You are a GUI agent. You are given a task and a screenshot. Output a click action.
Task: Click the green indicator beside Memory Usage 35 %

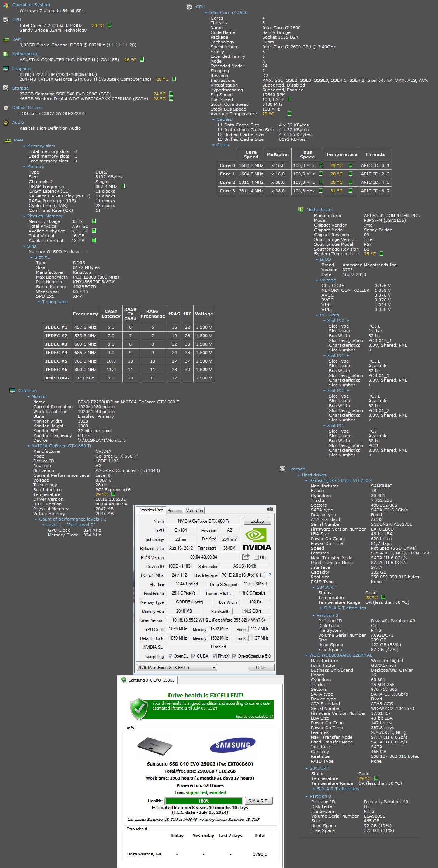pyautogui.click(x=94, y=221)
